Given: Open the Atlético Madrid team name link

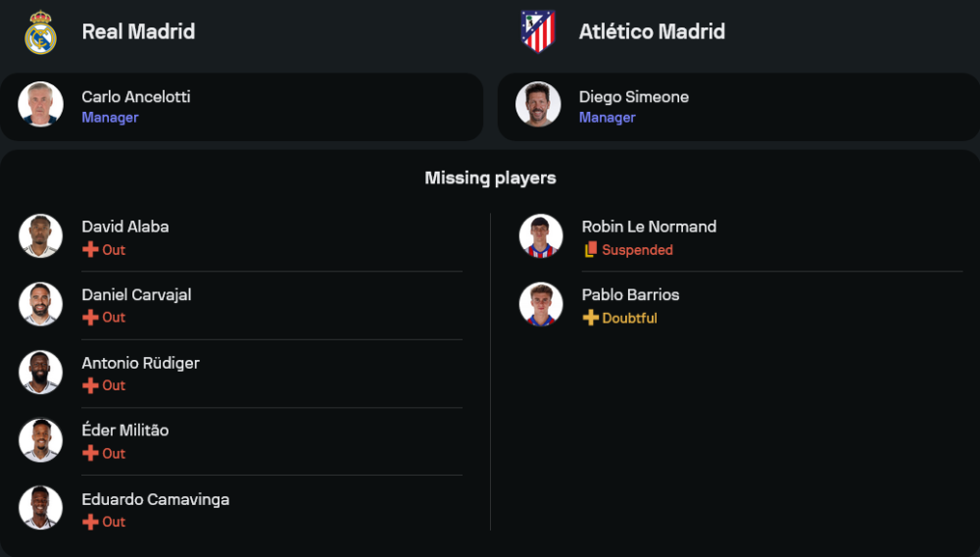Looking at the screenshot, I should point(652,31).
